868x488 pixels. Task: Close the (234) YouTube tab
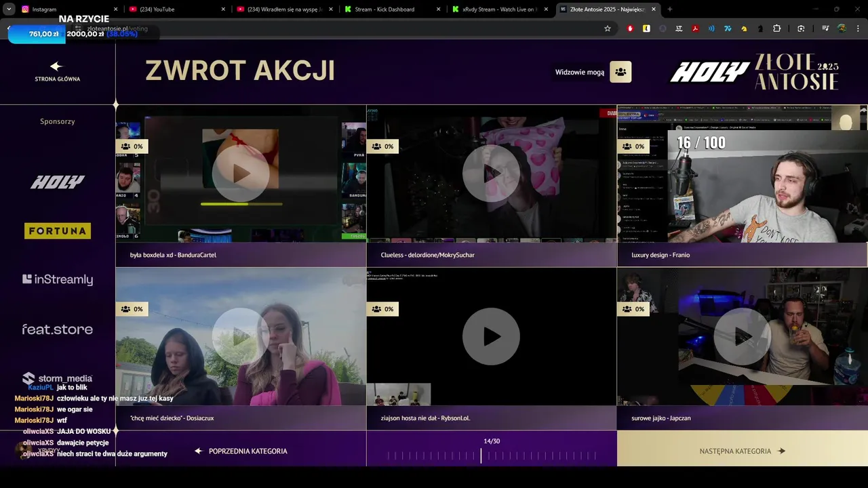223,9
